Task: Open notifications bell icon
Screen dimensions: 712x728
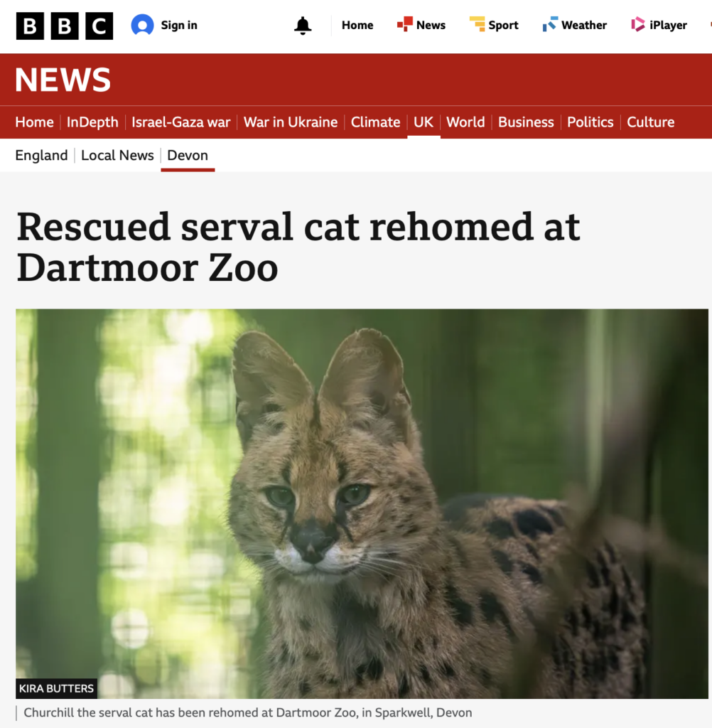Action: coord(303,26)
